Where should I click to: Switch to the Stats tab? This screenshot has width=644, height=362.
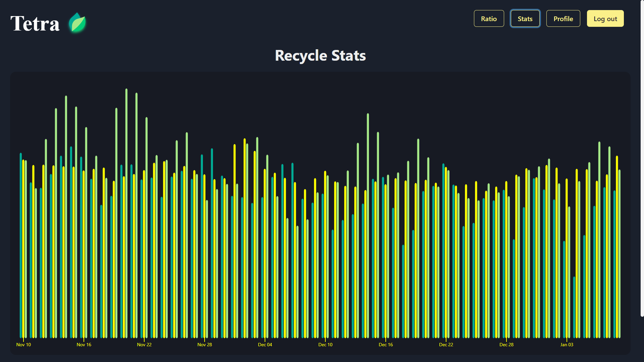(x=525, y=19)
